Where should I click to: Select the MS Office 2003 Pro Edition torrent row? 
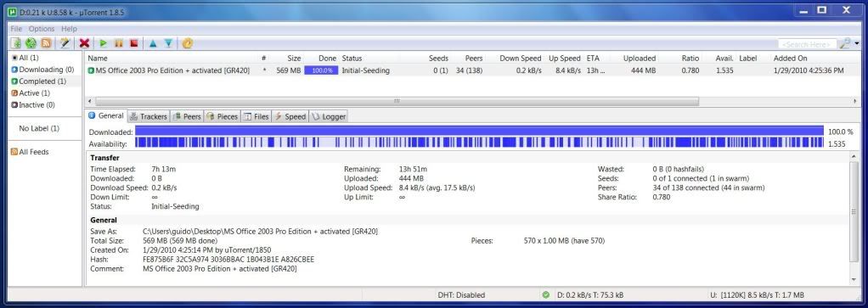[473, 70]
